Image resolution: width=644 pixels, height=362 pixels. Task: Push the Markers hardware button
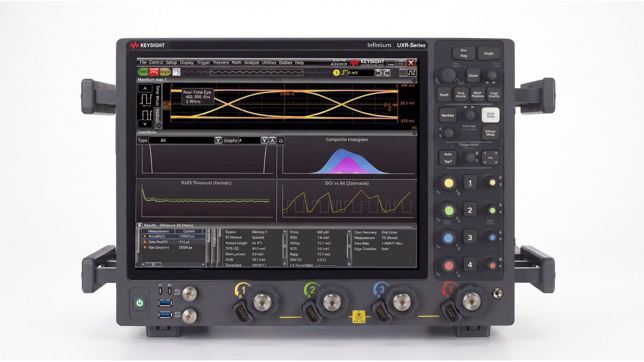448,115
